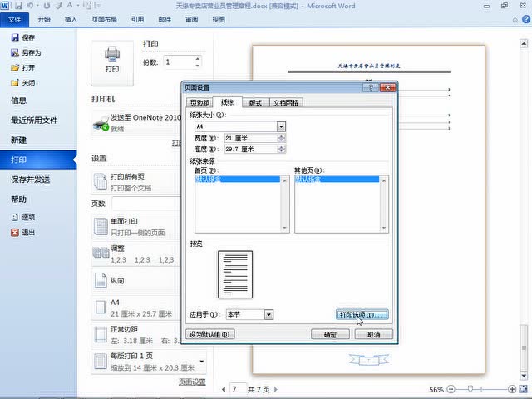
Task: Open the 引用 ribbon tab
Action: 137,20
